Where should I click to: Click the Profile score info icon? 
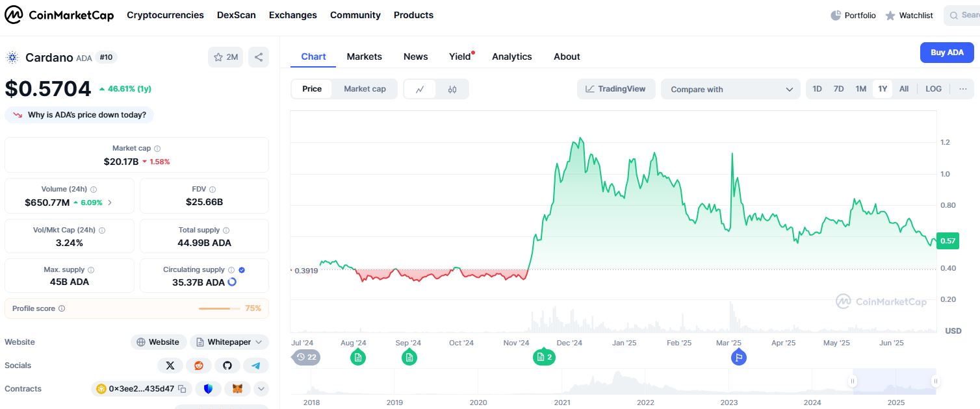(x=62, y=309)
